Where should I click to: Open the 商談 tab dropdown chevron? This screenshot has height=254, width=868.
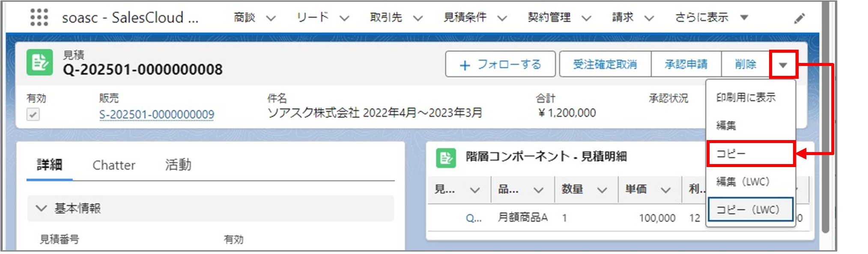click(x=271, y=18)
